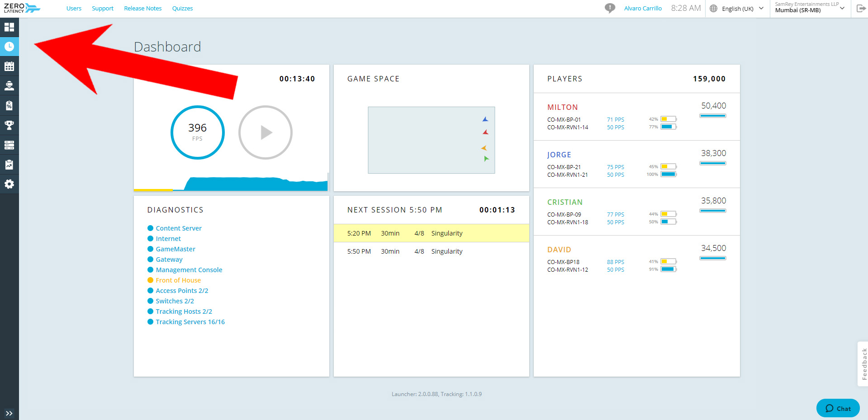Open the server racks icon in sidebar
The width and height of the screenshot is (868, 420).
pyautogui.click(x=9, y=145)
